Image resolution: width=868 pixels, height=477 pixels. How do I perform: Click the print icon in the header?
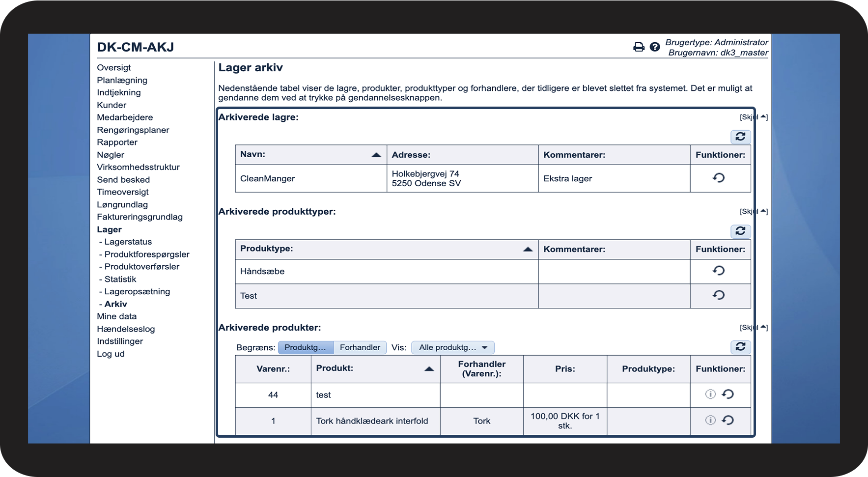pyautogui.click(x=639, y=47)
